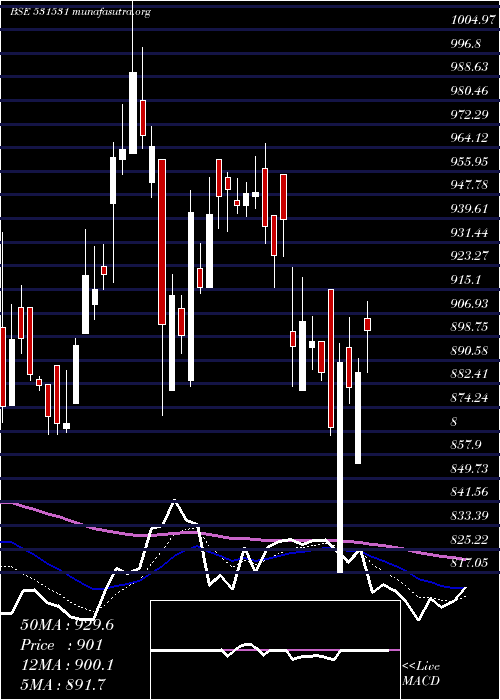Viewport: 500px width, 700px height.
Task: Click the 5MA : 891.7 readout
Action: pyautogui.click(x=63, y=685)
